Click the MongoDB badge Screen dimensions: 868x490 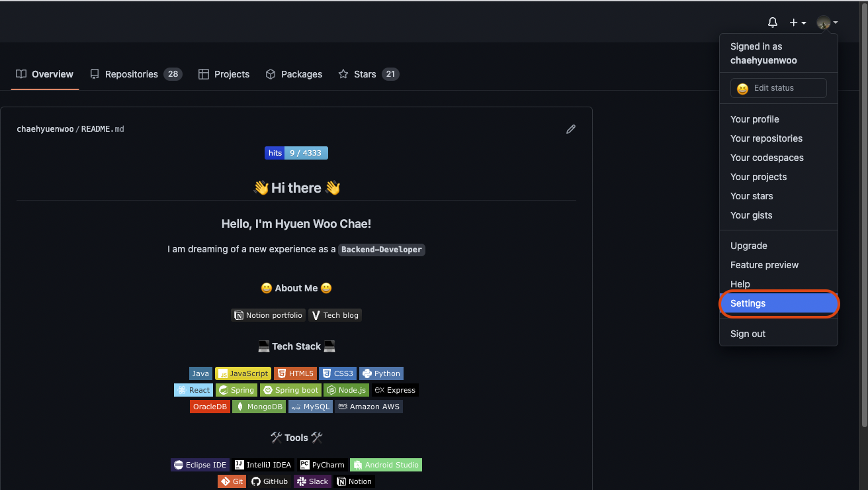pyautogui.click(x=259, y=406)
